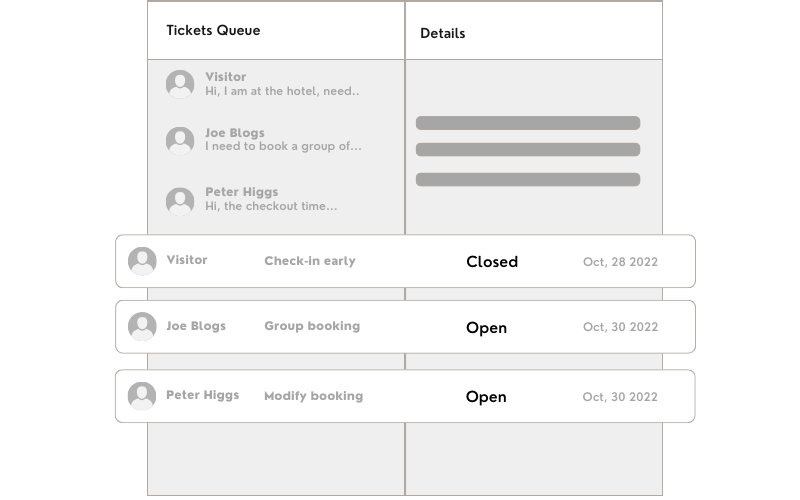Click the Check-in early ticket subject

(309, 261)
